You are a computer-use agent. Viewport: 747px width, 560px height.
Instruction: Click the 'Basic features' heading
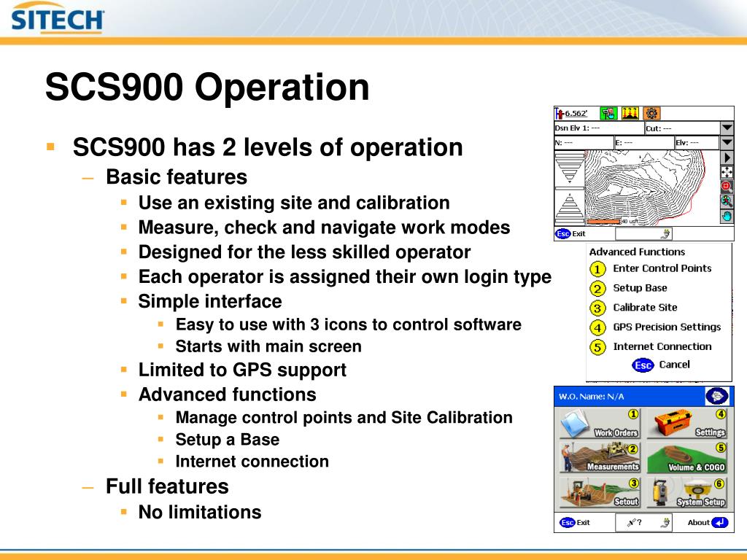pyautogui.click(x=177, y=176)
